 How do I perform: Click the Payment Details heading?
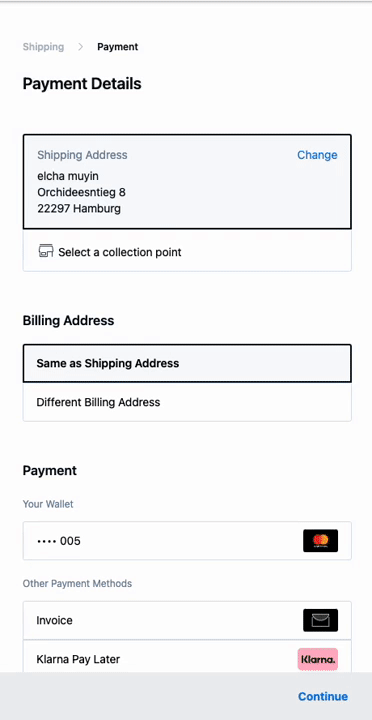(82, 84)
